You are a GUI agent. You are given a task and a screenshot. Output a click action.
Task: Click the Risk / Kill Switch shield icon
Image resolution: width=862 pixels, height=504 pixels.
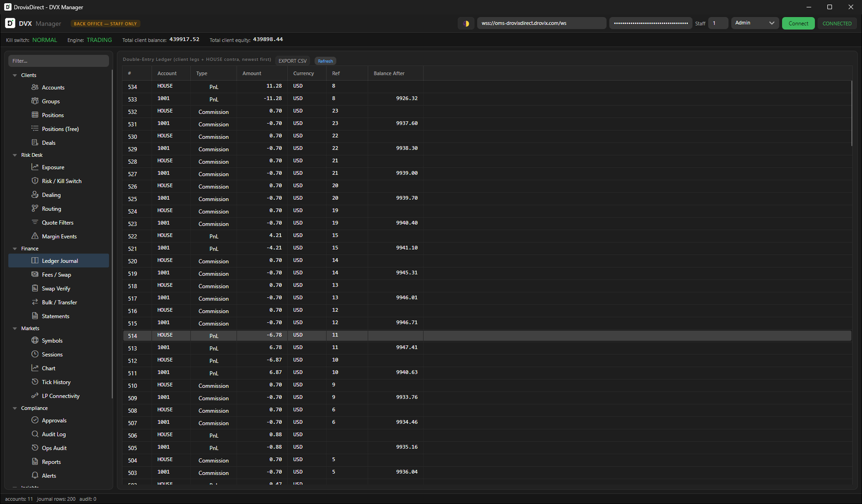coord(35,181)
